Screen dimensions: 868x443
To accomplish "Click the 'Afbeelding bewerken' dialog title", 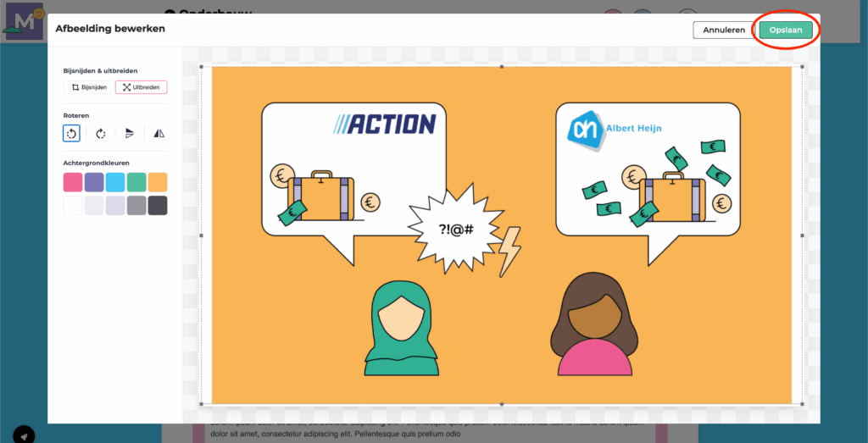I will click(110, 29).
